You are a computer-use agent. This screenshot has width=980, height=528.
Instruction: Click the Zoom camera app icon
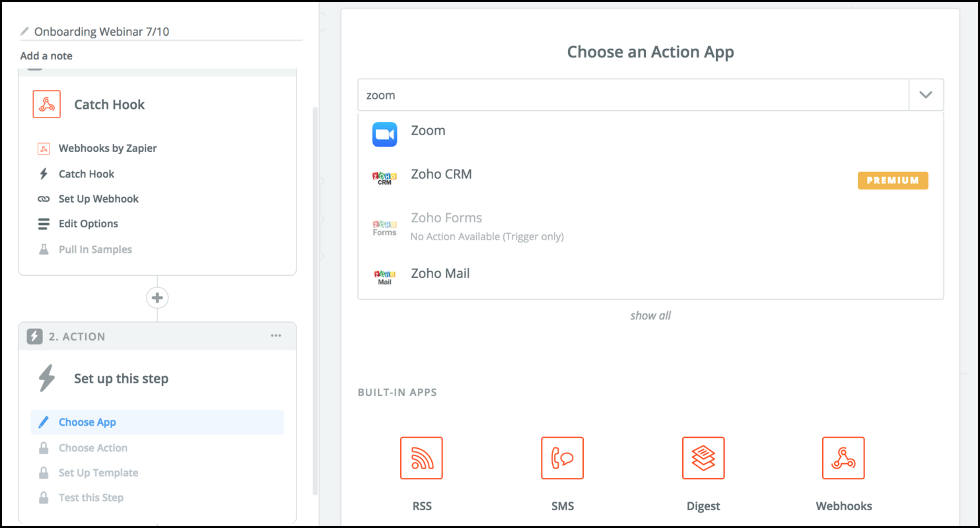tap(384, 135)
